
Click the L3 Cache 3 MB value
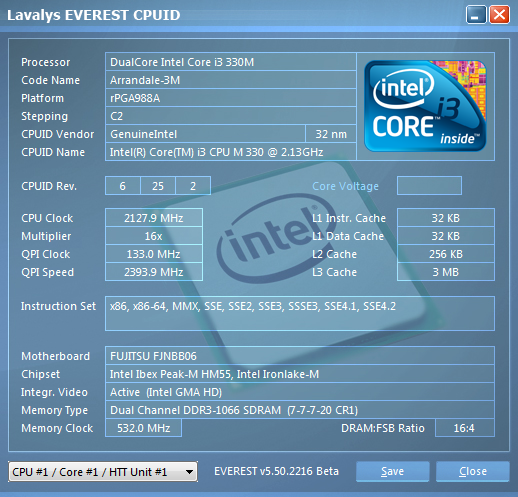click(x=446, y=272)
